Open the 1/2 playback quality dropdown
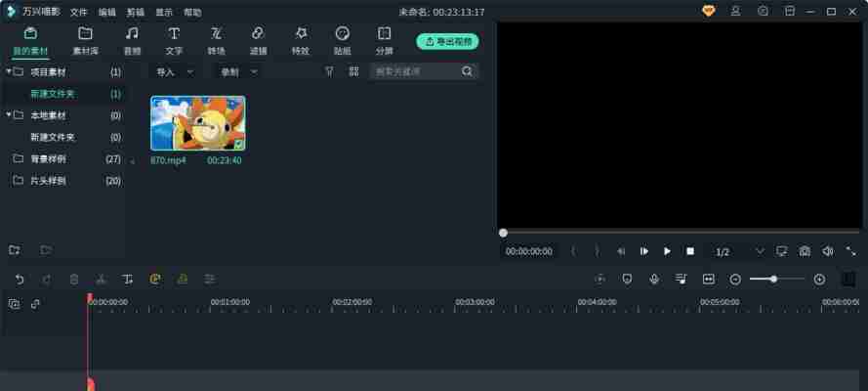Viewport: 868px width, 391px height. [739, 252]
